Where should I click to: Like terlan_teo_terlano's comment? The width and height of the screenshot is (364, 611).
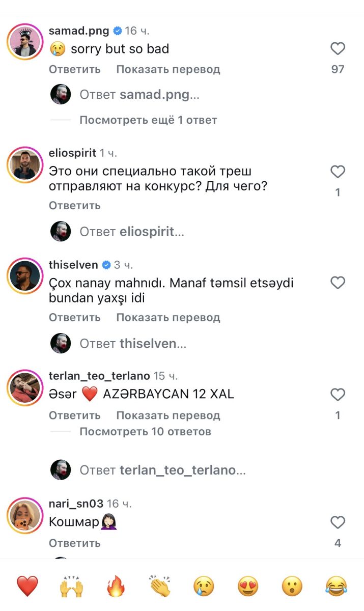point(338,395)
